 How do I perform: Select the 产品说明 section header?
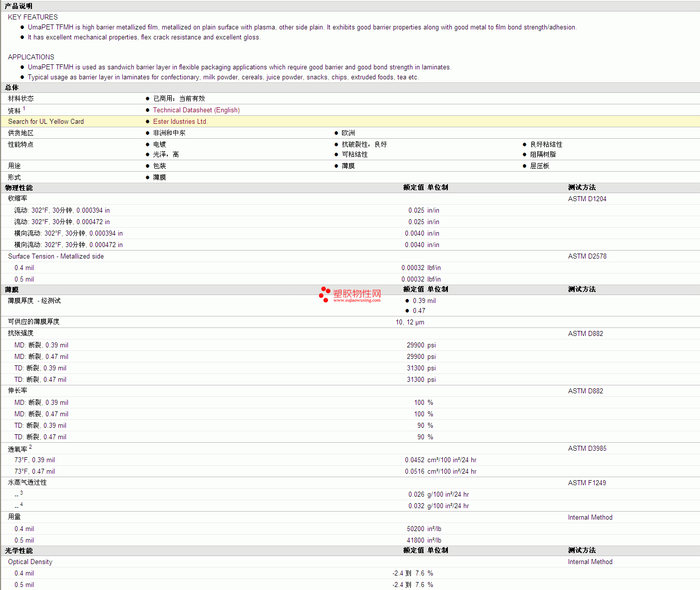coord(18,6)
